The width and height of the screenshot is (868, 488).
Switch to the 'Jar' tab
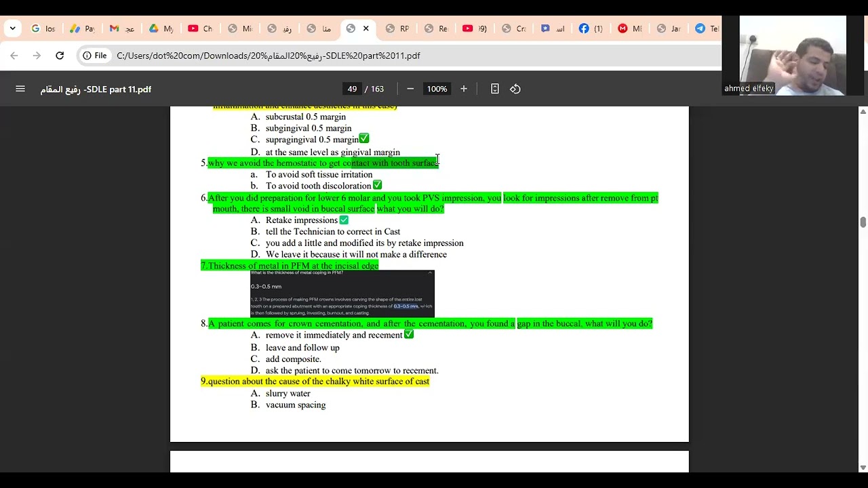669,28
